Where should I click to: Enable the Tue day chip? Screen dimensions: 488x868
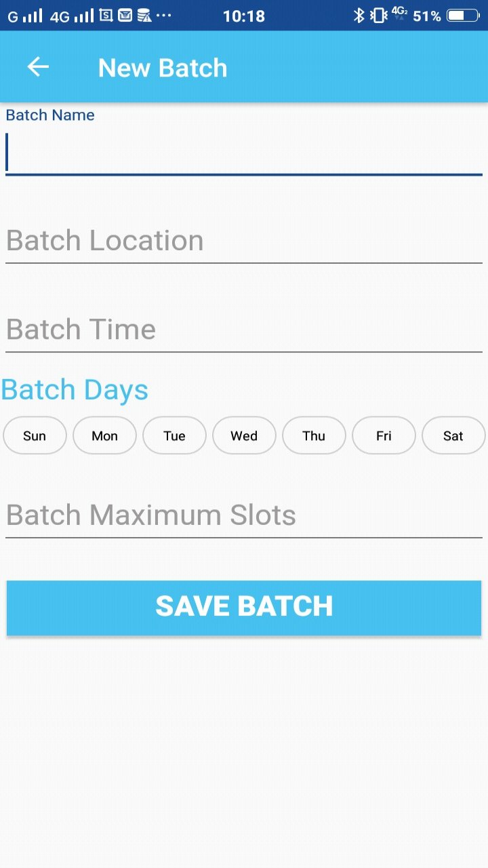pos(174,435)
